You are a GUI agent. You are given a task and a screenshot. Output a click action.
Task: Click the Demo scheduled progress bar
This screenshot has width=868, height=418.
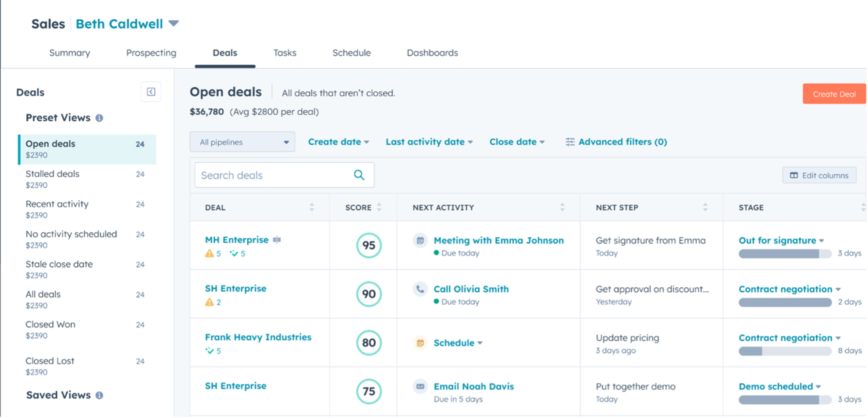tap(785, 400)
